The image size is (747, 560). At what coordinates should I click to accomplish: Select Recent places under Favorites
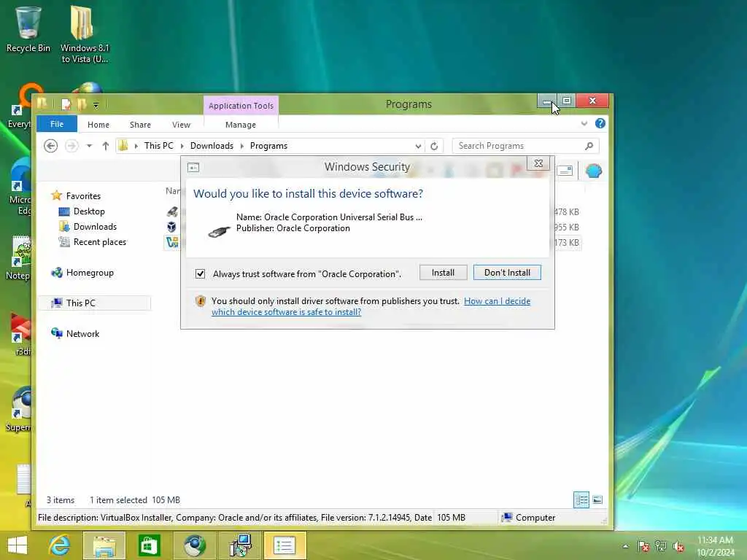99,242
